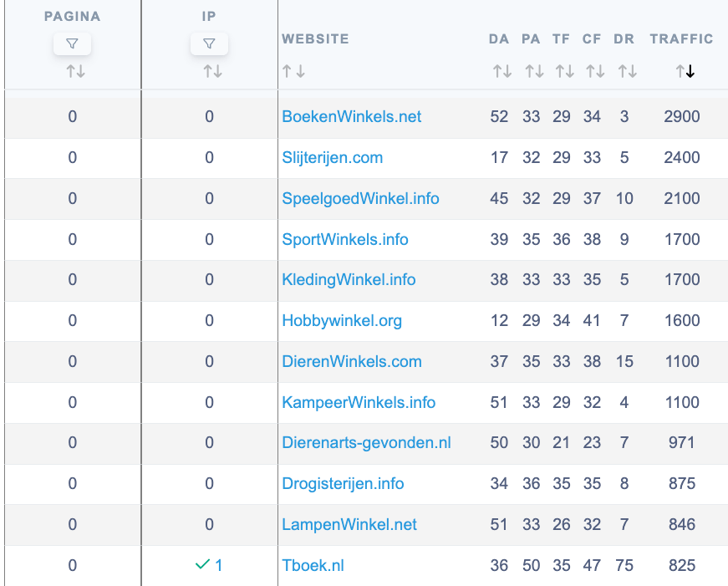Sort the DR column

pos(627,71)
